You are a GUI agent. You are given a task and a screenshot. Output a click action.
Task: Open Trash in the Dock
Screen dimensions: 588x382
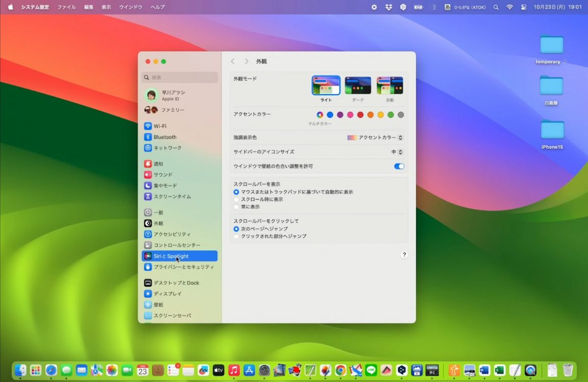(x=567, y=370)
